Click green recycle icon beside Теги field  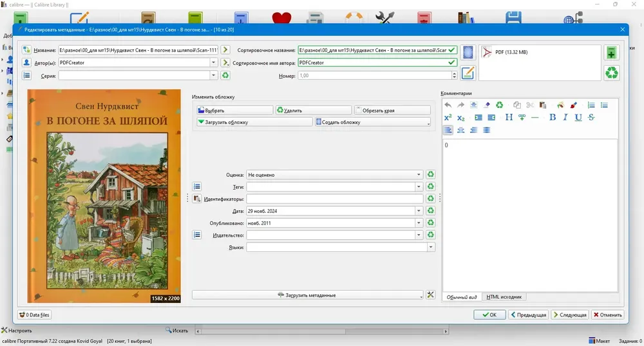[430, 187]
